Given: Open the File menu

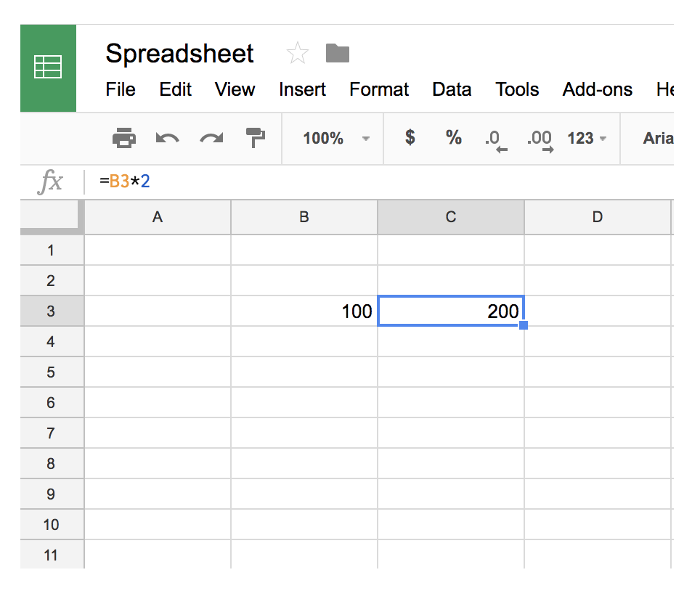Looking at the screenshot, I should (x=121, y=89).
